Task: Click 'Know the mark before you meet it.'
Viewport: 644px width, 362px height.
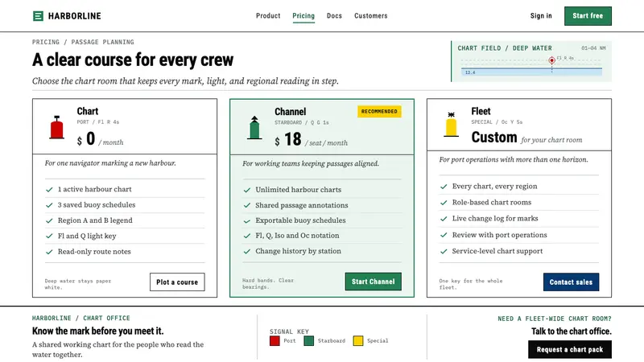Action: [x=97, y=331]
